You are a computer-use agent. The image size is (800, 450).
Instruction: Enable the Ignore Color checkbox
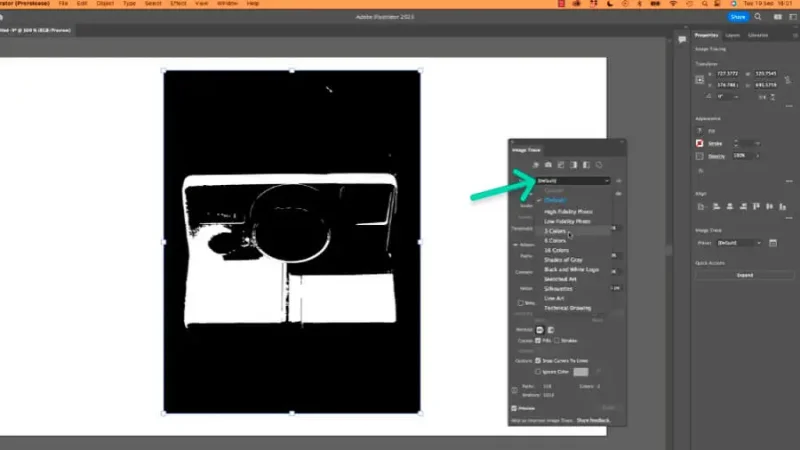click(x=538, y=371)
